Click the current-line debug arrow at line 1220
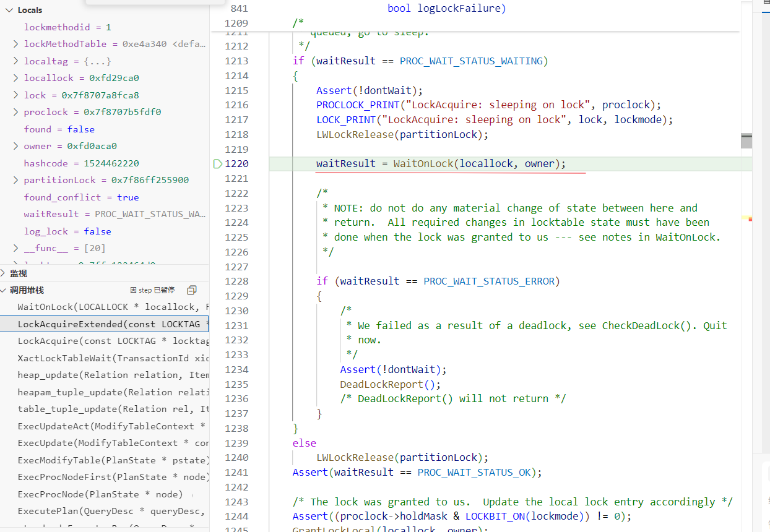The height and width of the screenshot is (532, 770). tap(217, 164)
